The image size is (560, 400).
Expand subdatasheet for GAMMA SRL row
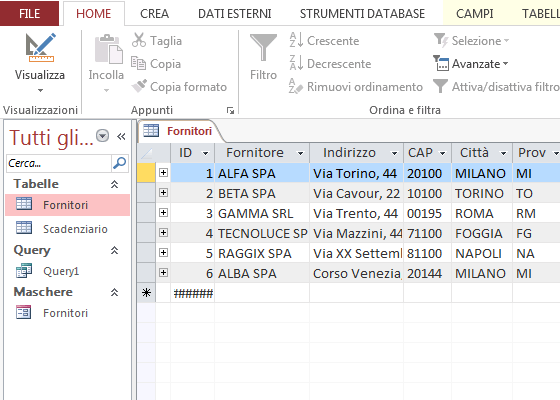point(163,213)
